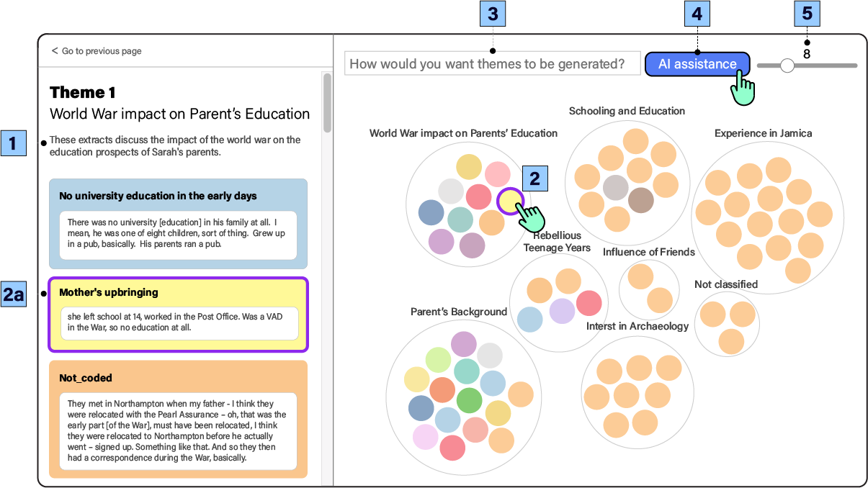Select the gray bubble in Parent's Background cluster
The width and height of the screenshot is (868, 488).
[x=490, y=356]
